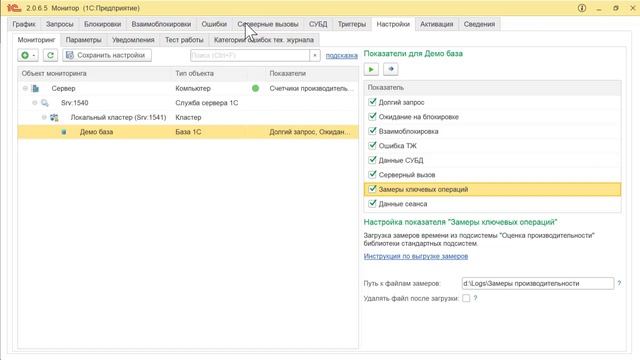Click green status circle in Сервер row

tap(256, 88)
